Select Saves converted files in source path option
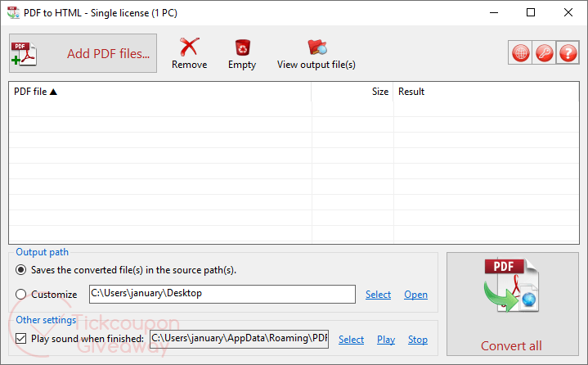The height and width of the screenshot is (365, 588). pyautogui.click(x=126, y=270)
